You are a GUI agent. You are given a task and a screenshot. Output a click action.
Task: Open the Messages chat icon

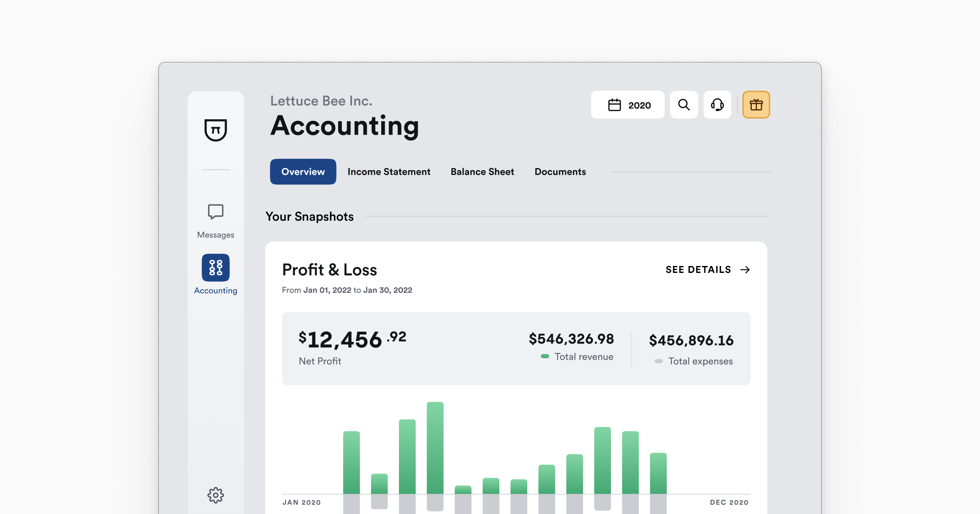216,212
